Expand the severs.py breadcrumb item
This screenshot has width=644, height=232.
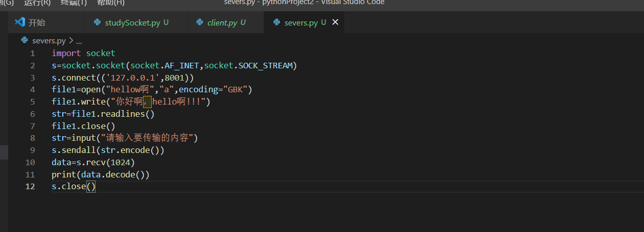pyautogui.click(x=49, y=40)
